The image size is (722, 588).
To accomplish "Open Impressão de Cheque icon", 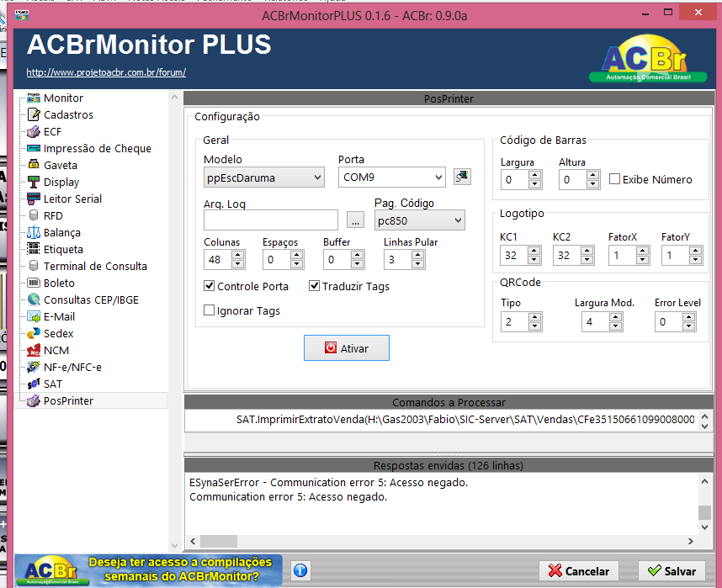I will point(33,148).
